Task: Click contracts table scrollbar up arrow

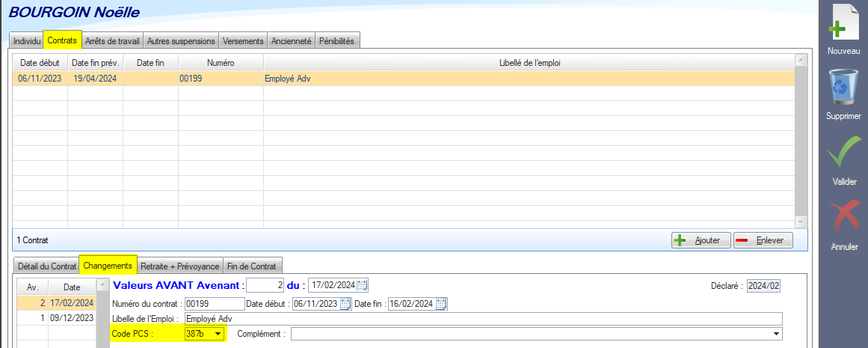Action: [801, 60]
